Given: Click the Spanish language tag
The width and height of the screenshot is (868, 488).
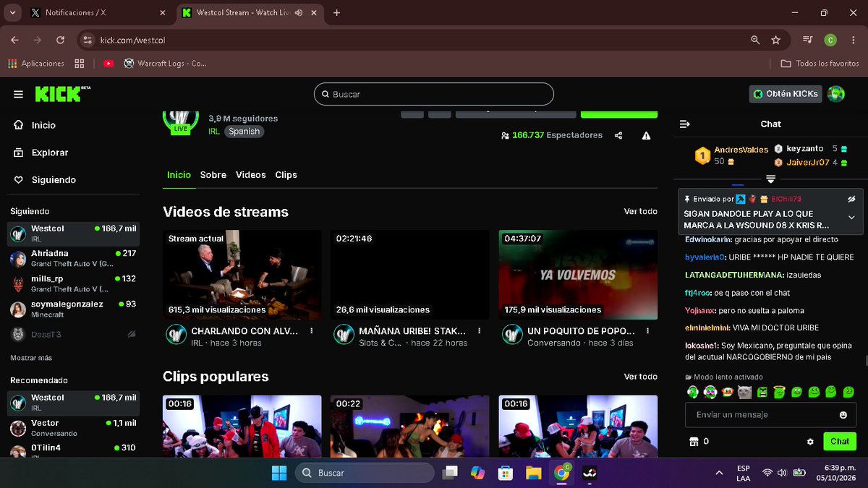Looking at the screenshot, I should tap(244, 132).
